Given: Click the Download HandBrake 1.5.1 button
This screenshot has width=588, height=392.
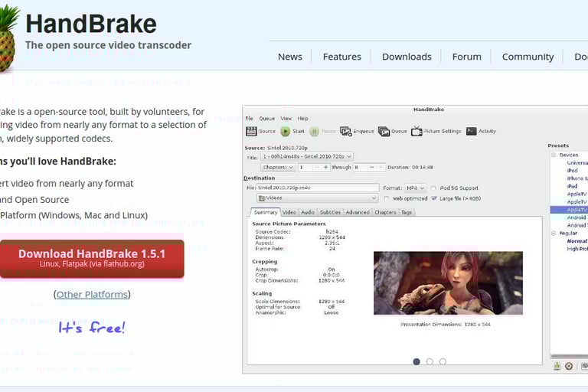Looking at the screenshot, I should pos(92,259).
